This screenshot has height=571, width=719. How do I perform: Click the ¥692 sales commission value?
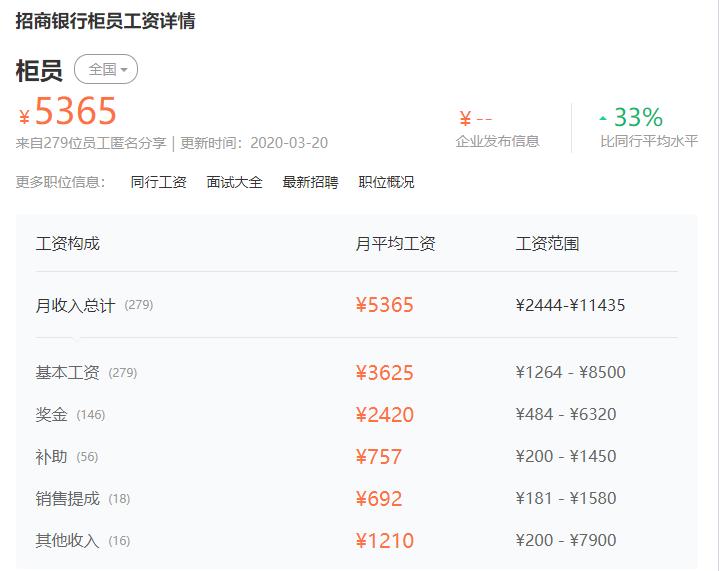tap(378, 499)
